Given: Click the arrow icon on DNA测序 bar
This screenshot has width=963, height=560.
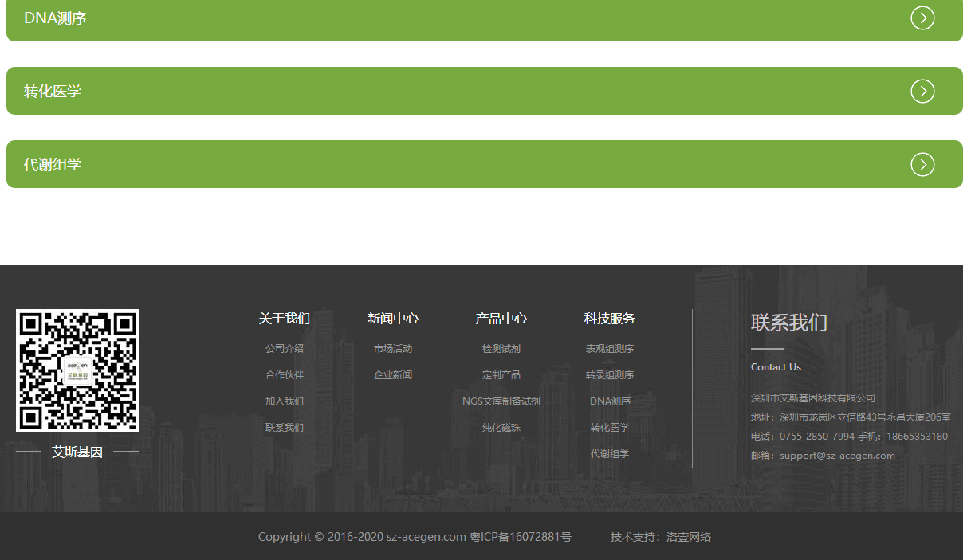Looking at the screenshot, I should (922, 18).
